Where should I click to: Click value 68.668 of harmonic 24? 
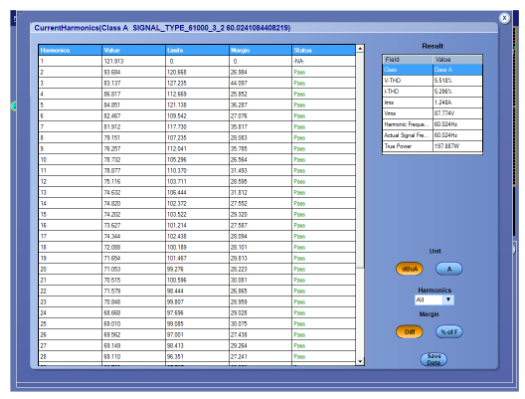[112, 313]
